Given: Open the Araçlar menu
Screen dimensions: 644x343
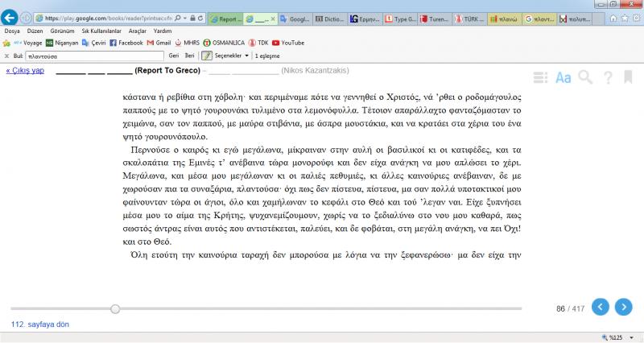Looking at the screenshot, I should click(137, 31).
